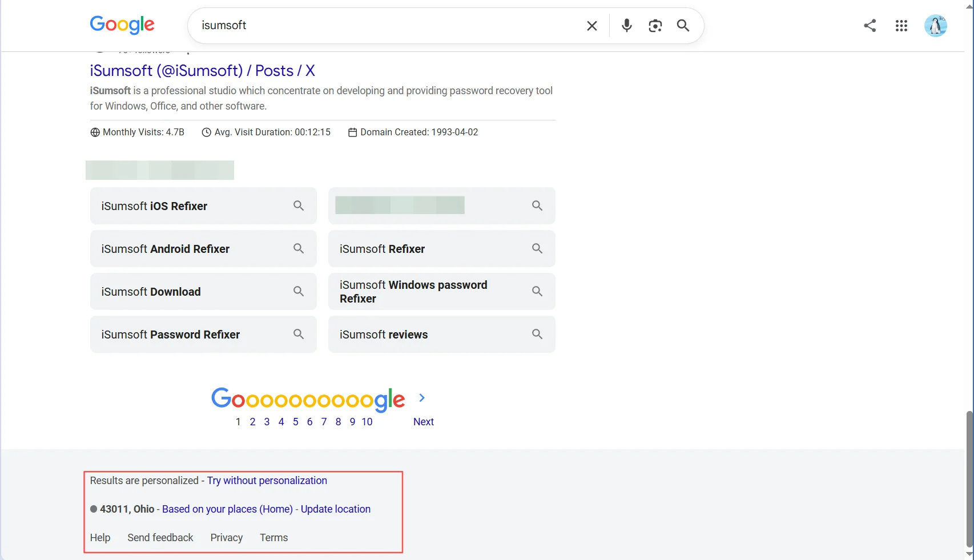Open the Google apps grid icon
This screenshot has height=560, width=974.
(901, 26)
